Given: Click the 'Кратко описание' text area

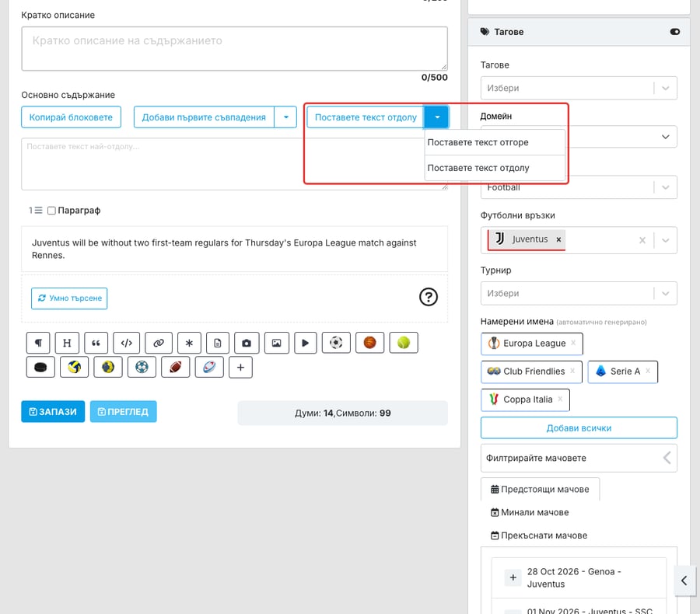Looking at the screenshot, I should 234,49.
